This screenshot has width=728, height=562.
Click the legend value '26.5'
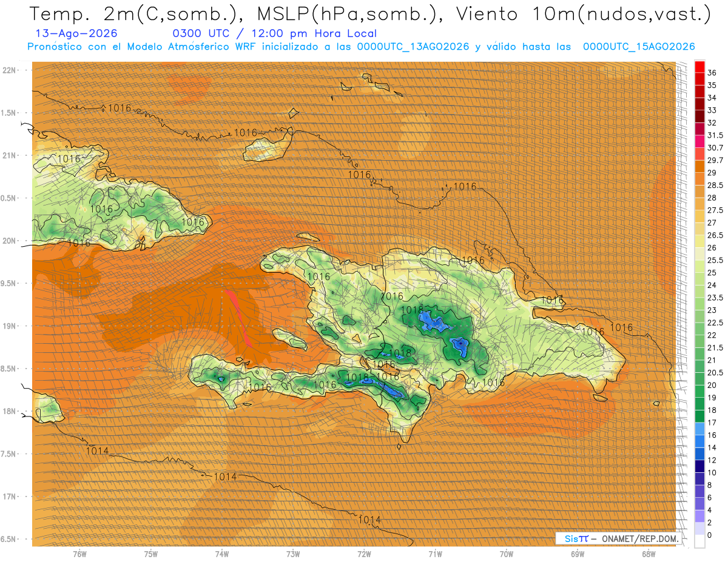coord(715,235)
